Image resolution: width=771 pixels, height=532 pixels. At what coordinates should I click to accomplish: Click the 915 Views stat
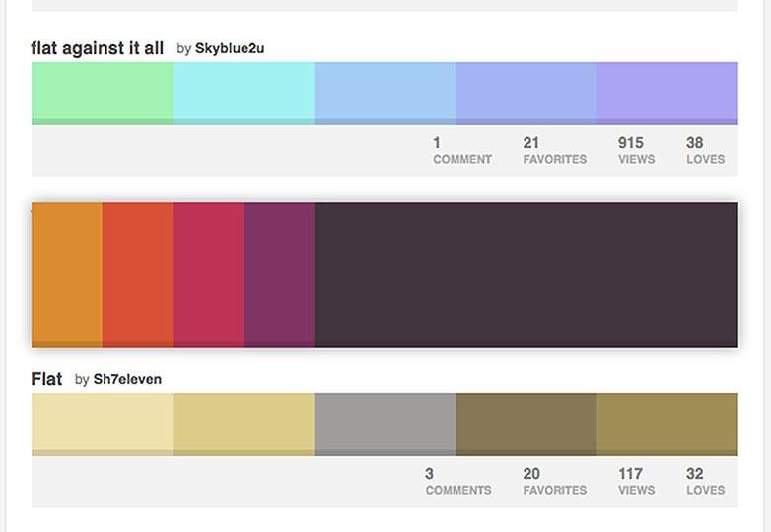pyautogui.click(x=636, y=150)
